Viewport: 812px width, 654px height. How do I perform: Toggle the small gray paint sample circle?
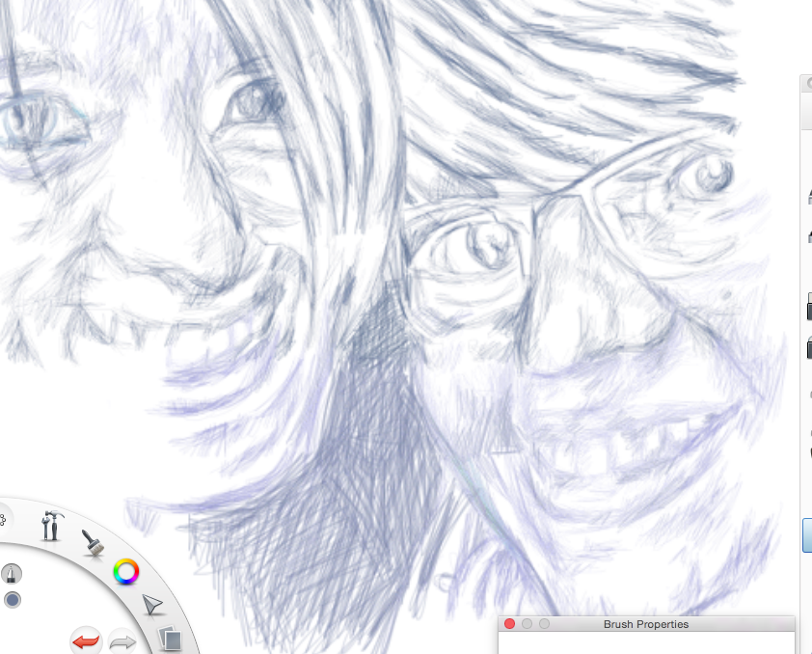click(x=12, y=599)
